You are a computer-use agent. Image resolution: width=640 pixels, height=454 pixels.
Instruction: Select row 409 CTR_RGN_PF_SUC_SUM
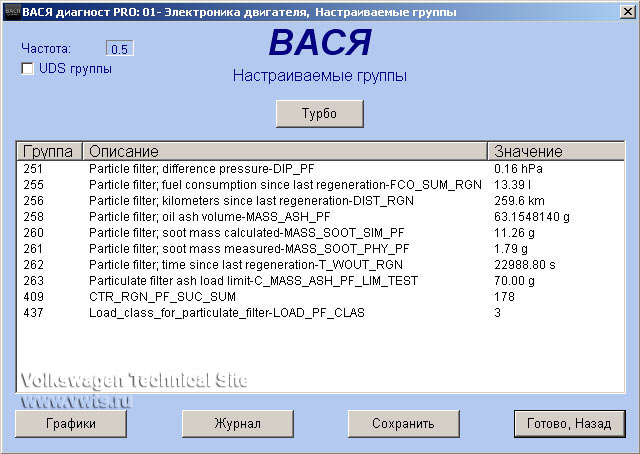point(320,296)
